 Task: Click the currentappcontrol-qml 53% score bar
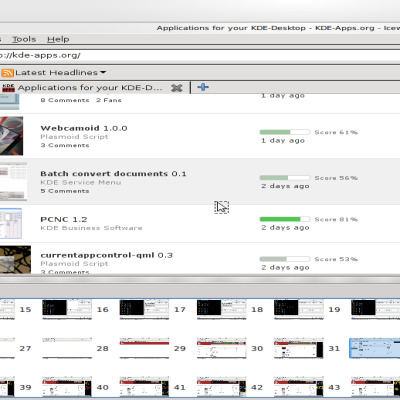click(285, 259)
